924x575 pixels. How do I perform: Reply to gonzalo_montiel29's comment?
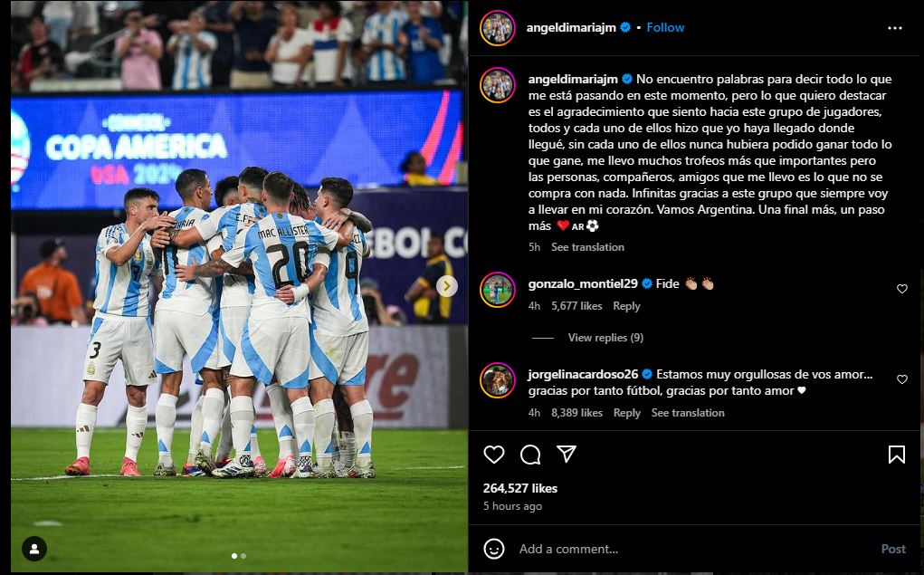tap(626, 306)
